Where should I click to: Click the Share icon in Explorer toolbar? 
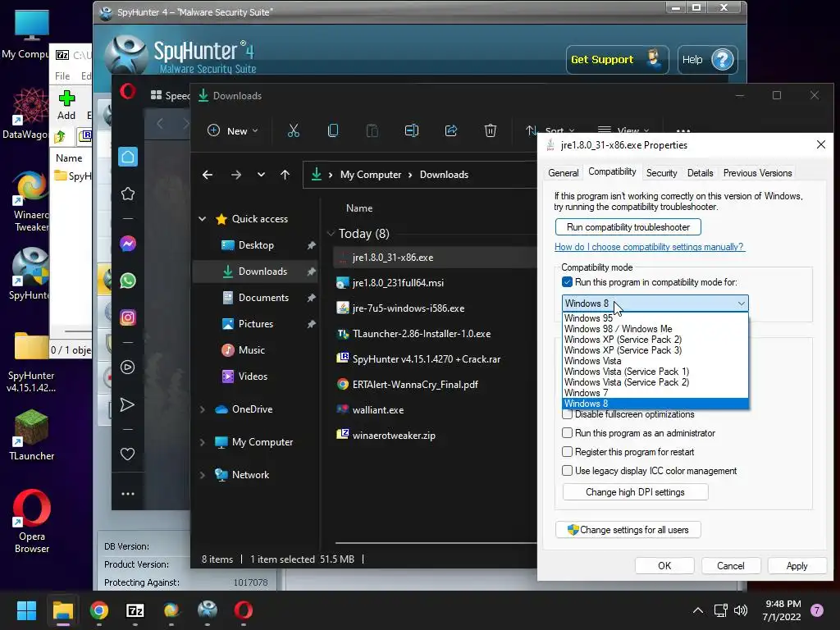tap(451, 130)
